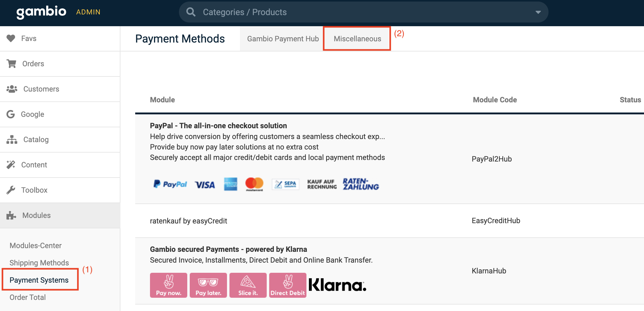
Task: Click the search magnifier icon
Action: pos(191,12)
